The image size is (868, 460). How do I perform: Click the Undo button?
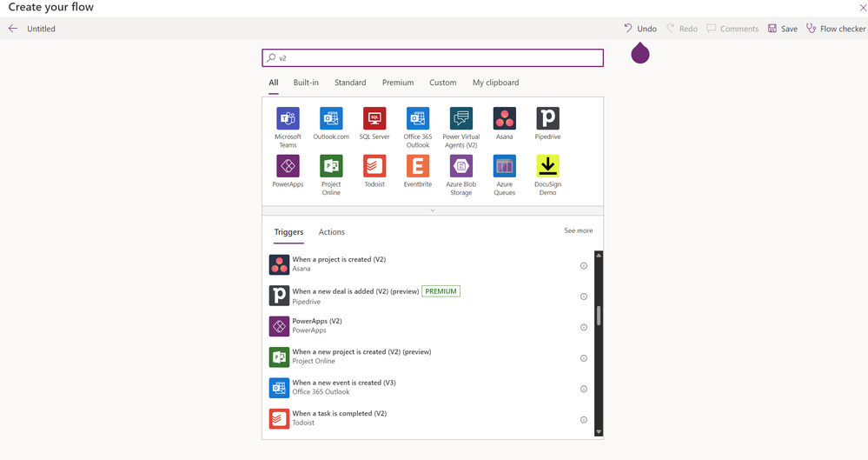(x=640, y=29)
